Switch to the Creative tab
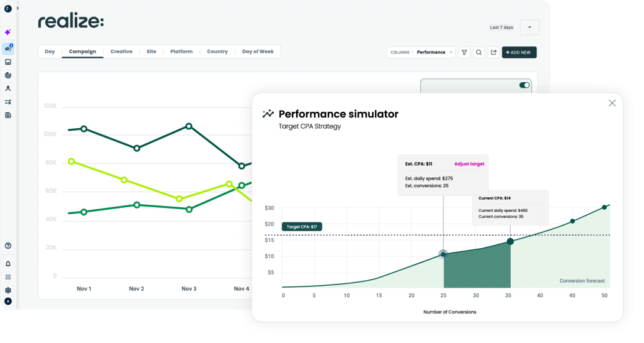 coord(121,52)
